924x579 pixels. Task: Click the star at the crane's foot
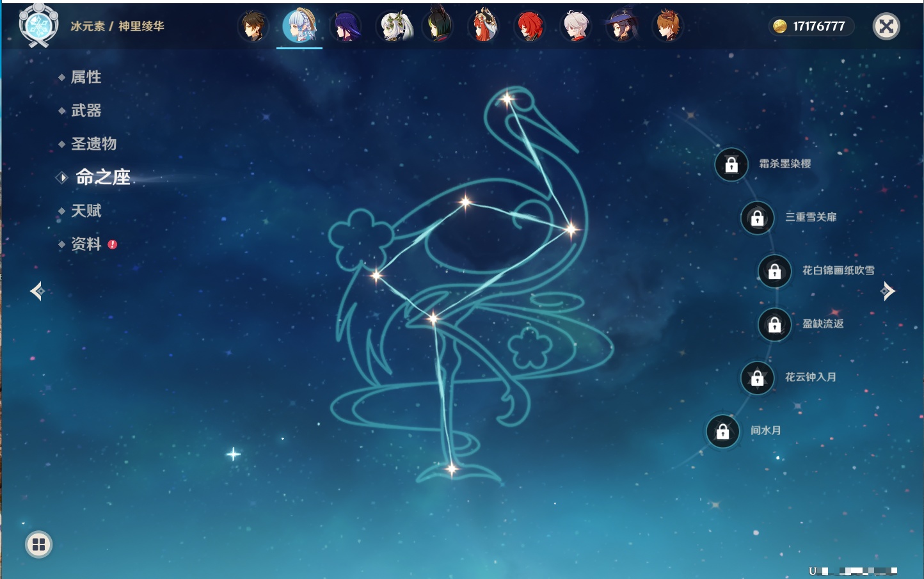[451, 469]
